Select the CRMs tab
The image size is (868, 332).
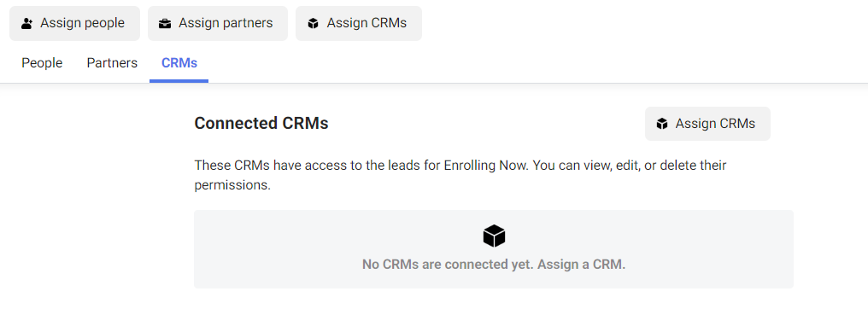(x=179, y=63)
